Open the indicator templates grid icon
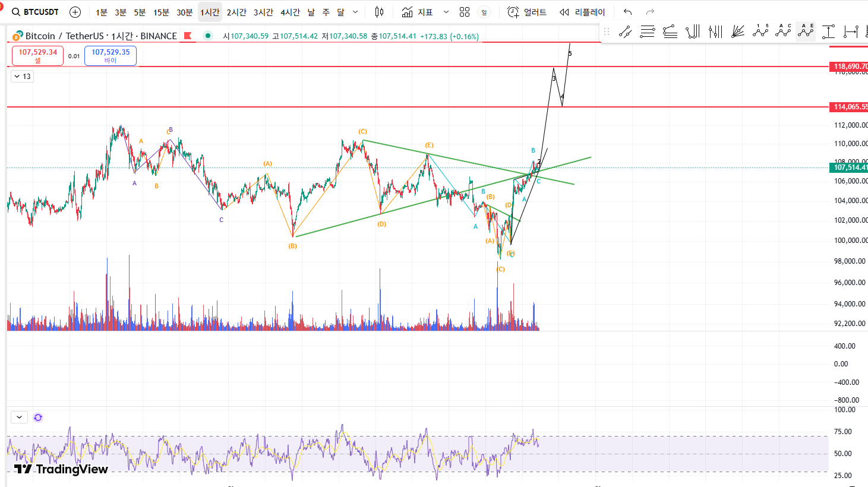868x487 pixels. click(465, 12)
